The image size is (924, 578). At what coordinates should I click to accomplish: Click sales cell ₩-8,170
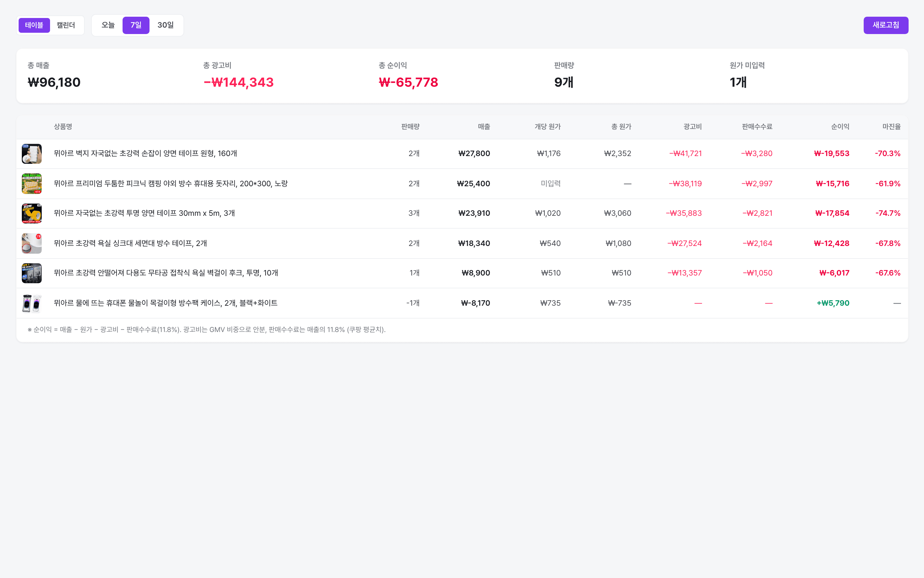point(475,303)
